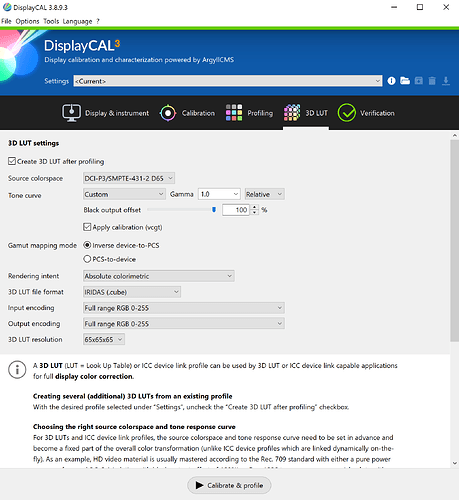Open the Display & instrument tab icon
This screenshot has width=459, height=500.
click(71, 113)
